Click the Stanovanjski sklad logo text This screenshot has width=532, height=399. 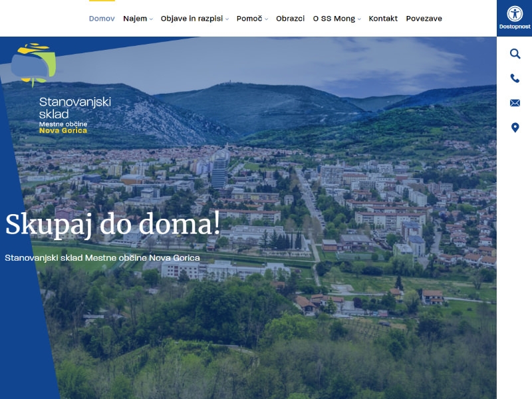(74, 108)
